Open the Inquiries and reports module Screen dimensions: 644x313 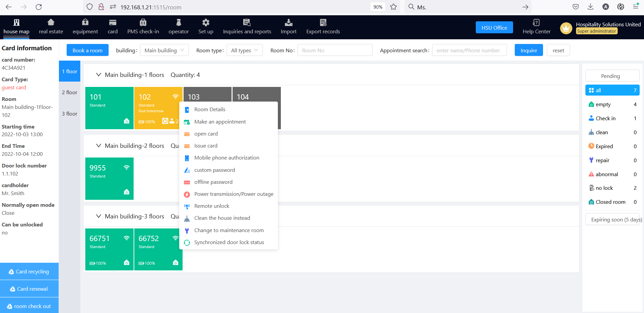click(x=247, y=27)
